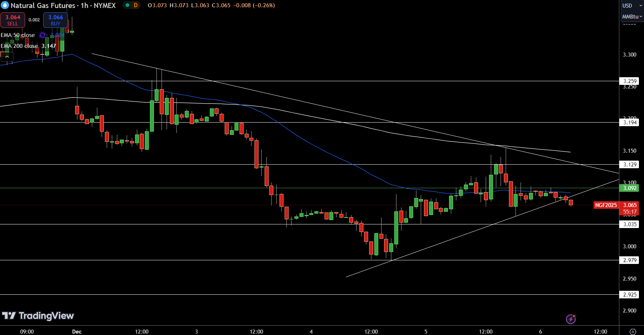Open the TradingView logo link
The height and width of the screenshot is (335, 644).
click(38, 316)
